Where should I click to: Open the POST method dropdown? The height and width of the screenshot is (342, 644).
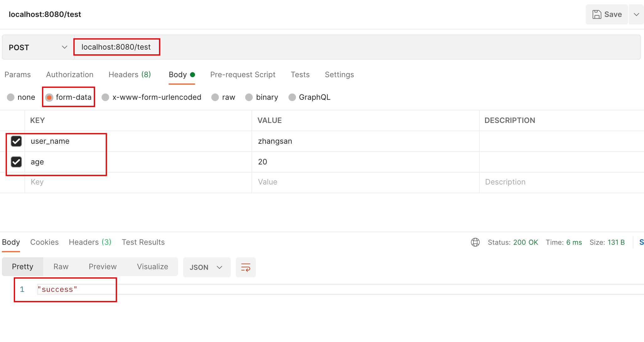point(38,47)
